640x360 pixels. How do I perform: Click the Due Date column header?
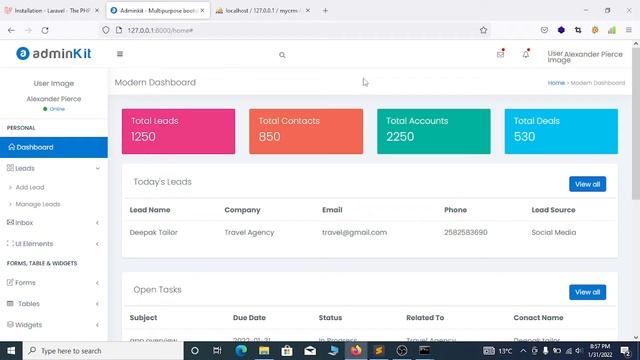(249, 318)
